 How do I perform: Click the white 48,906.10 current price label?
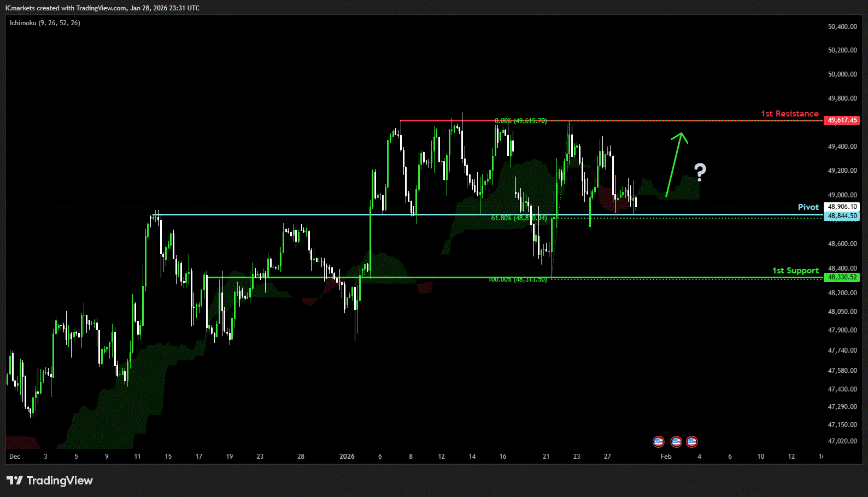[842, 207]
